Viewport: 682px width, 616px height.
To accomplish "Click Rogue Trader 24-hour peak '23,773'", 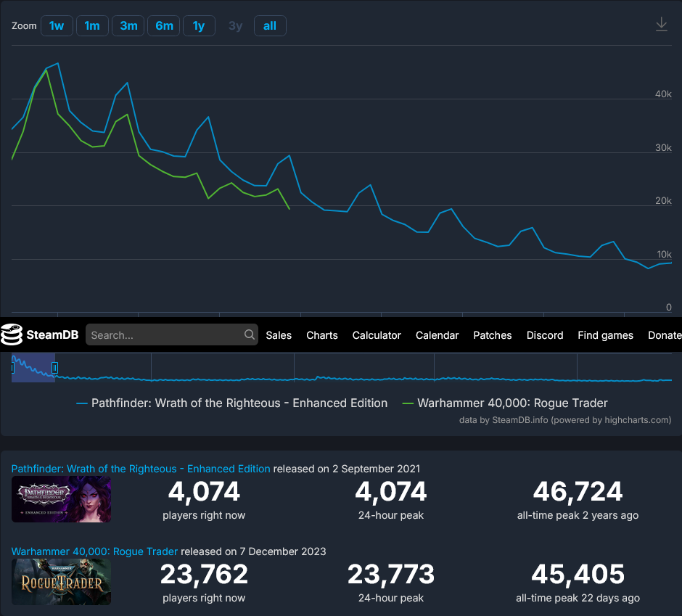I will 390,575.
